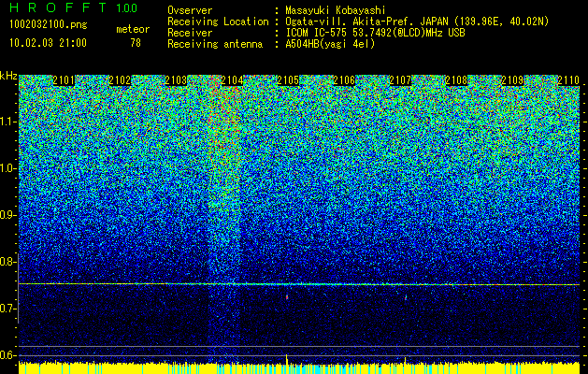
Task: Select the file name 1002032100.png
Action: (48, 25)
